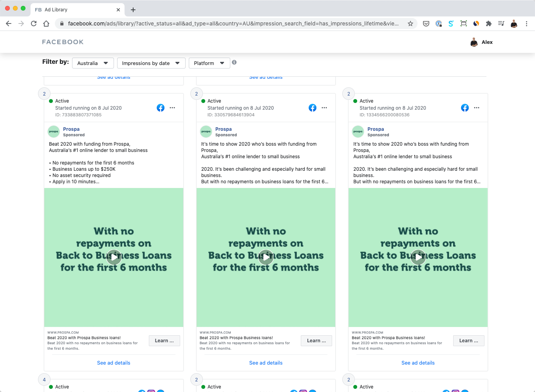The height and width of the screenshot is (392, 535).
Task: Open Alex profile in the header
Action: 481,42
